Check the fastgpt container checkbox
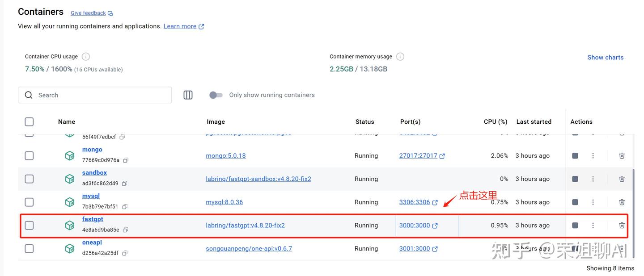This screenshot has height=276, width=644. pyautogui.click(x=29, y=225)
